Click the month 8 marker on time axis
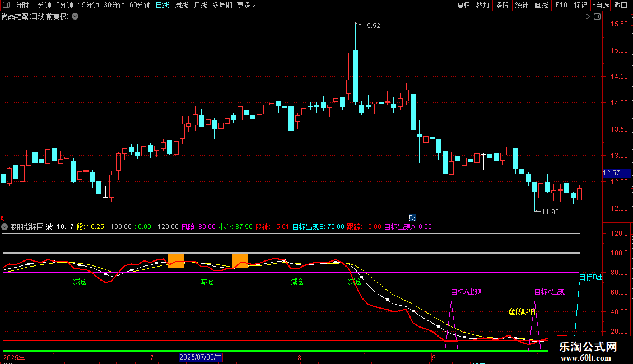The height and width of the screenshot is (364, 633). pos(299,357)
